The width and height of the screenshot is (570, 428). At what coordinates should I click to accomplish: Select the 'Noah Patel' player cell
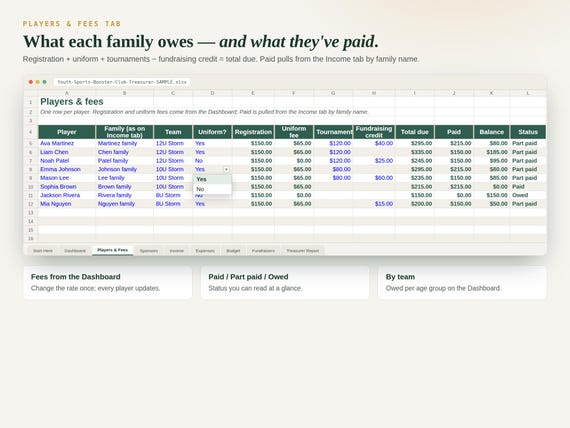click(67, 161)
